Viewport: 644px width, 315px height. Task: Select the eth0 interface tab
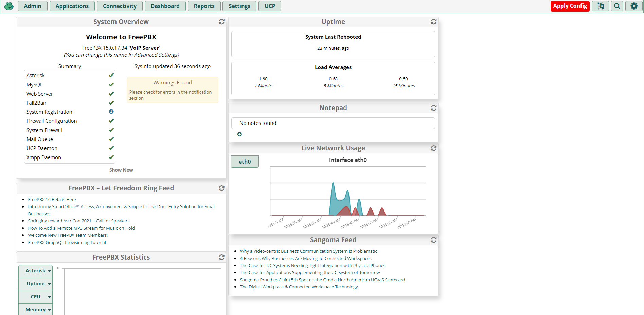(245, 162)
